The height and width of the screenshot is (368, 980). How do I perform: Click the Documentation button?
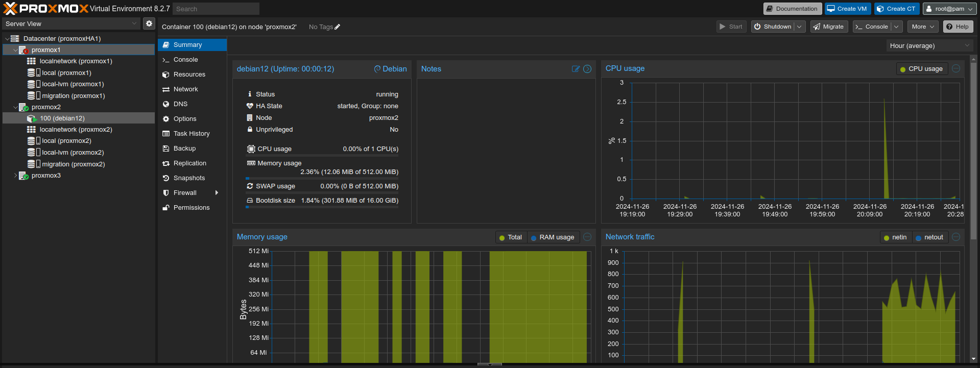tap(792, 9)
